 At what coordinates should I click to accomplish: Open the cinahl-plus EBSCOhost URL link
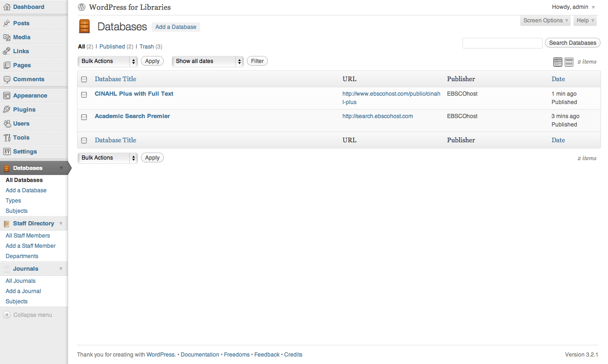(391, 98)
